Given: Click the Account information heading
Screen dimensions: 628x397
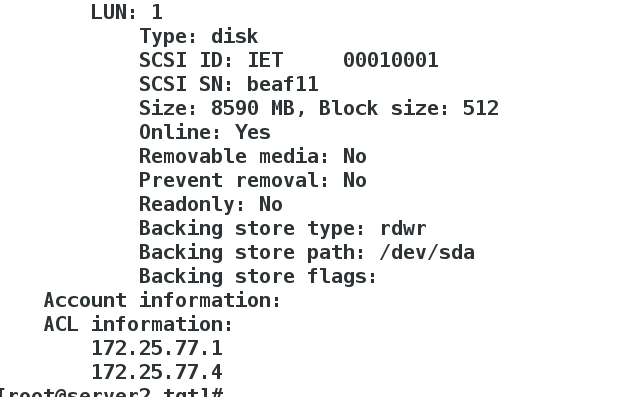Looking at the screenshot, I should [x=162, y=301].
